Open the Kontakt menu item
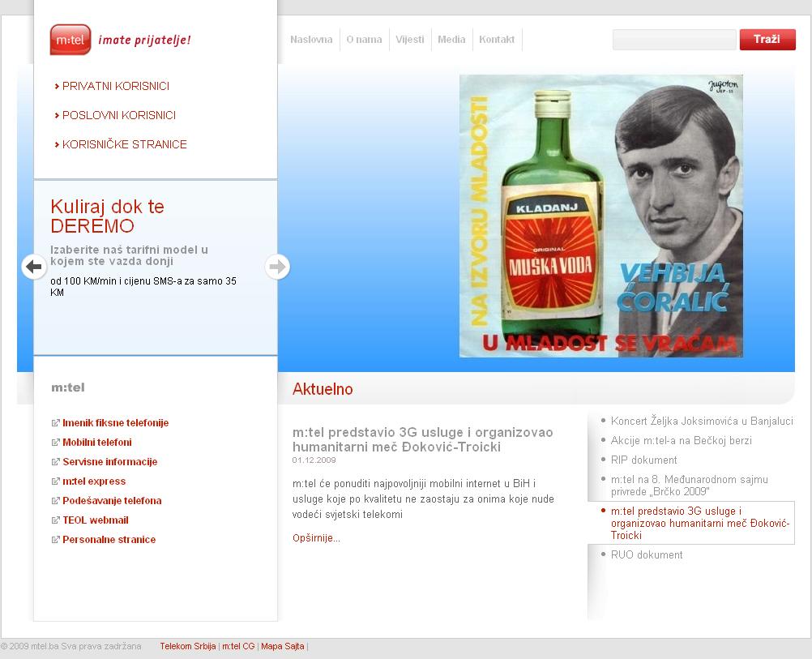Image resolution: width=812 pixels, height=659 pixels. click(497, 40)
